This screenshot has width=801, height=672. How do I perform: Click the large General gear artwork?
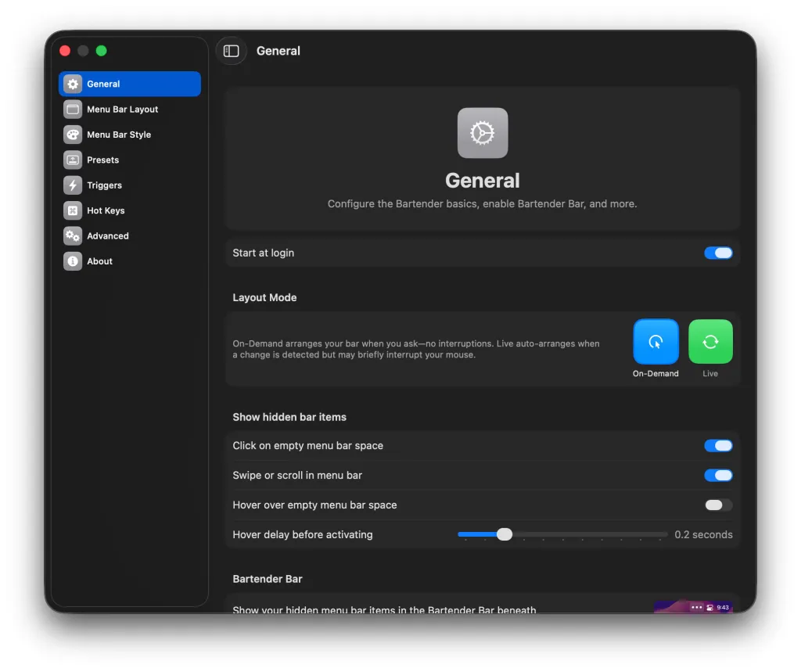(482, 132)
